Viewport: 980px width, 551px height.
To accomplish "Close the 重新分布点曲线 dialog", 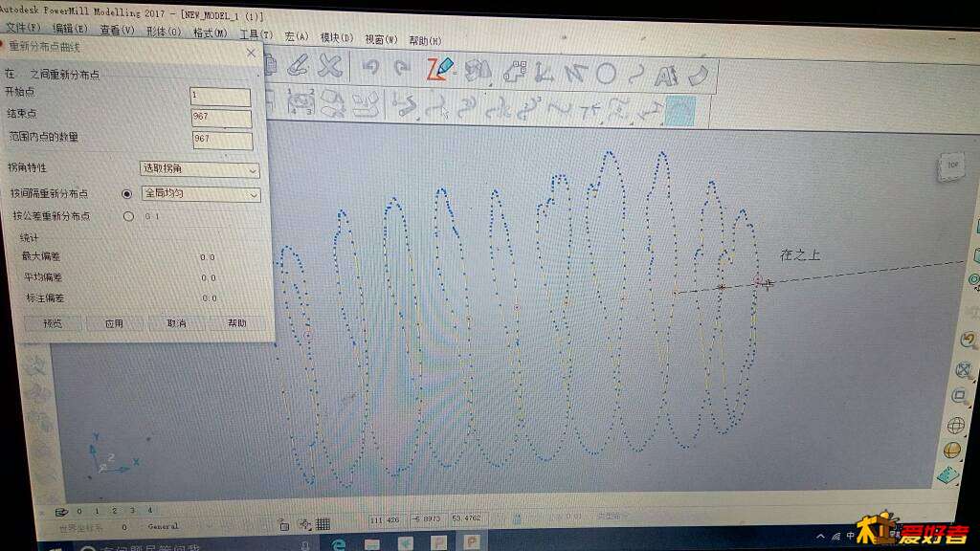I will (251, 54).
